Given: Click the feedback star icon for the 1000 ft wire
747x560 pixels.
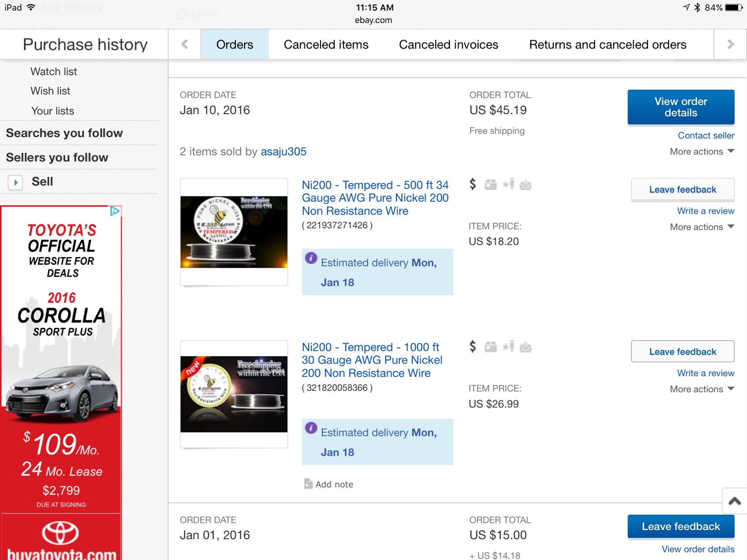Looking at the screenshot, I should click(x=508, y=347).
